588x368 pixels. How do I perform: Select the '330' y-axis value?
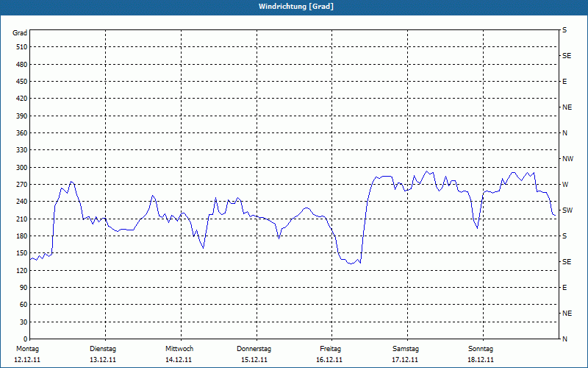coord(22,150)
